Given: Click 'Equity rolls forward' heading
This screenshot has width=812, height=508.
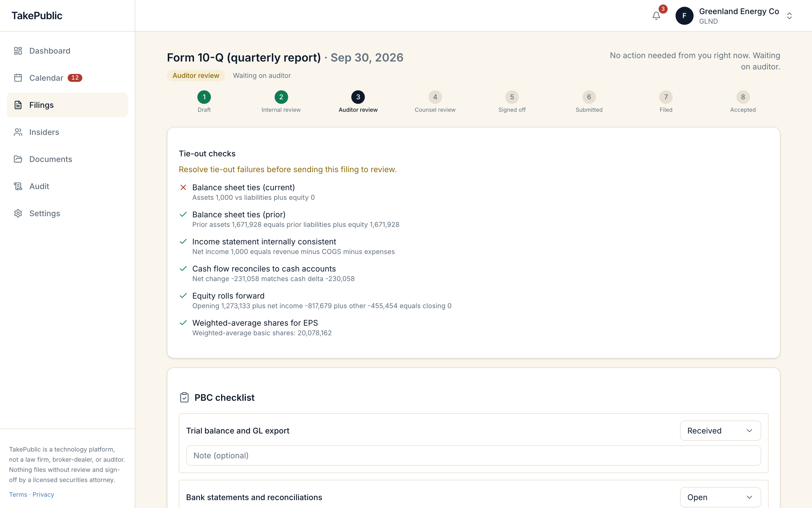Looking at the screenshot, I should click(228, 296).
